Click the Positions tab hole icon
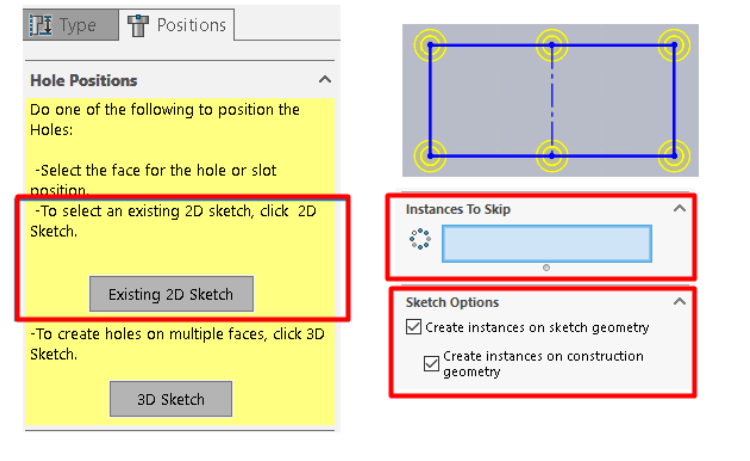Screen dimensions: 750x461 click(138, 25)
